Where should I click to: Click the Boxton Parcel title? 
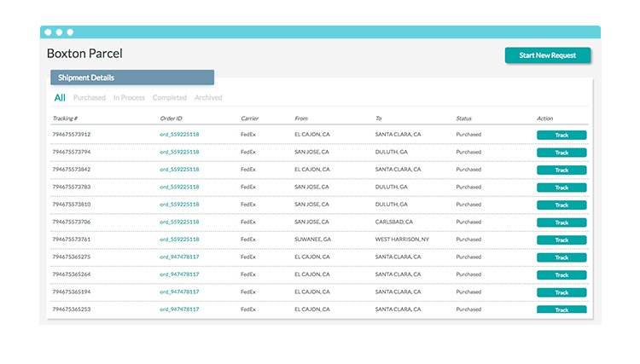tap(84, 54)
